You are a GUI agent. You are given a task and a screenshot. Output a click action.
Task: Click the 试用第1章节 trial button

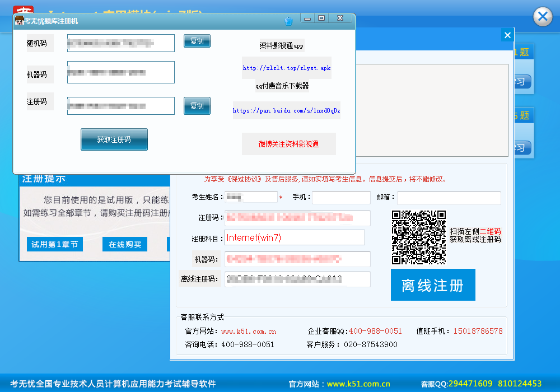coord(54,244)
